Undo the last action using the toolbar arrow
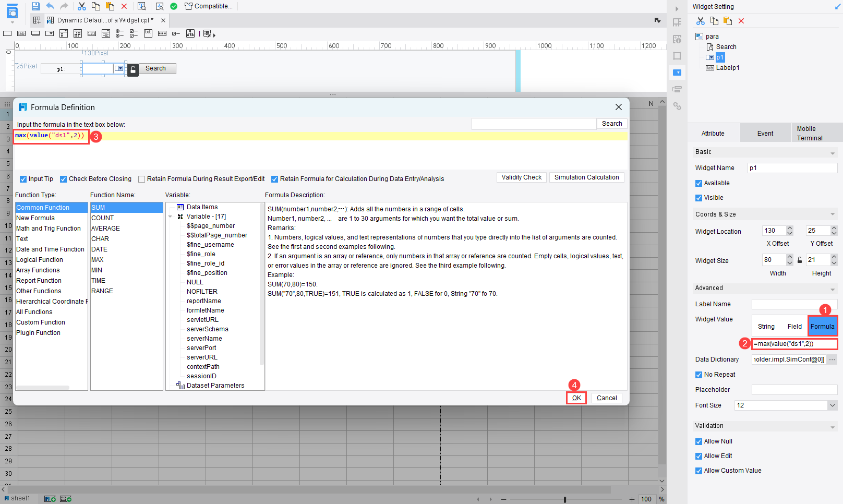The height and width of the screenshot is (504, 843). tap(50, 6)
